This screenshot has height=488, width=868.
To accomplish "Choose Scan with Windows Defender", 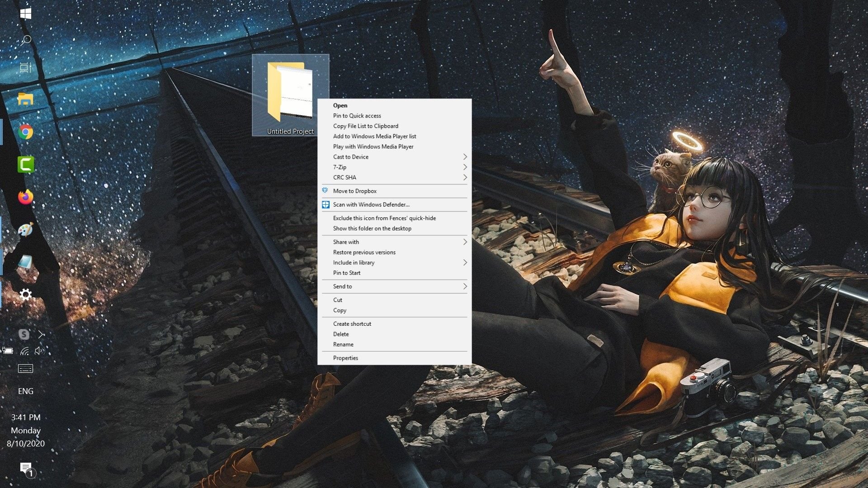I will point(395,204).
